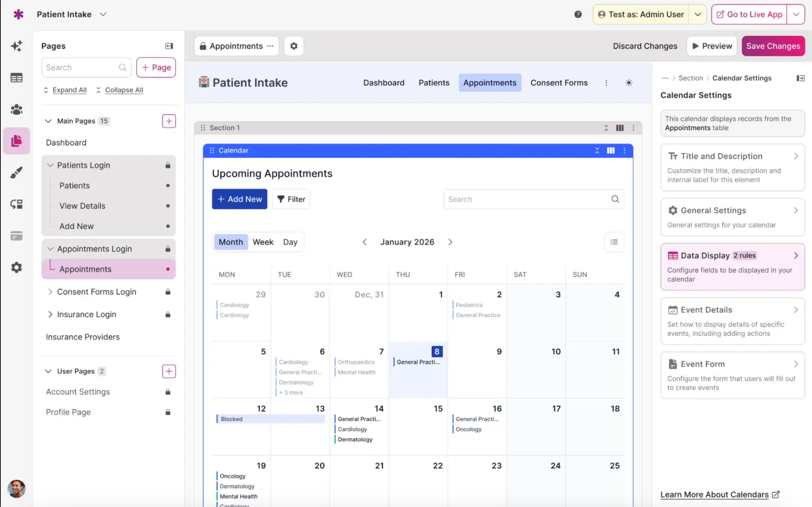The image size is (812, 507).
Task: Click the Add New appointment button
Action: pyautogui.click(x=239, y=199)
